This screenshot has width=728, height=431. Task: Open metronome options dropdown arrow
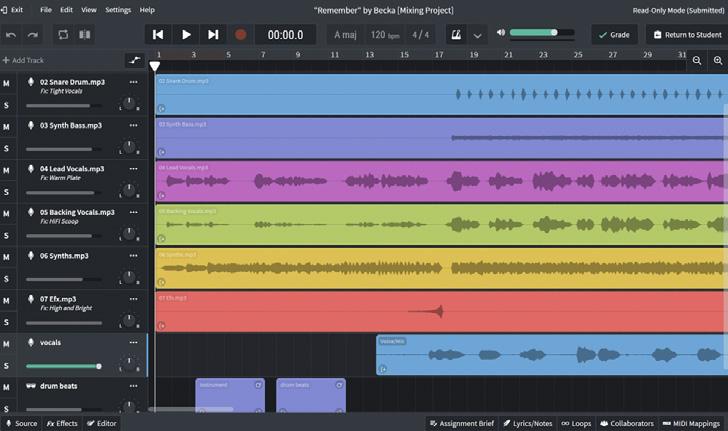pos(477,34)
